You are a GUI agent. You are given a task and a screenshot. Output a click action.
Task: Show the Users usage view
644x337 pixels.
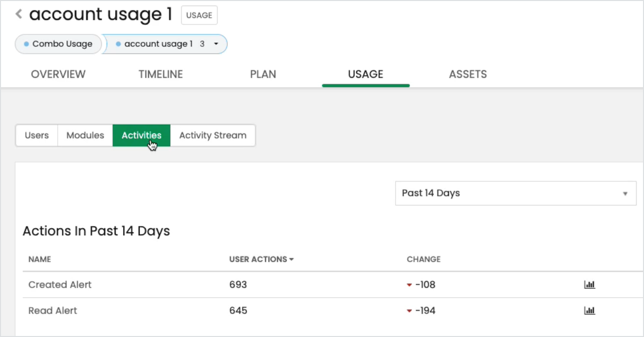(x=37, y=136)
